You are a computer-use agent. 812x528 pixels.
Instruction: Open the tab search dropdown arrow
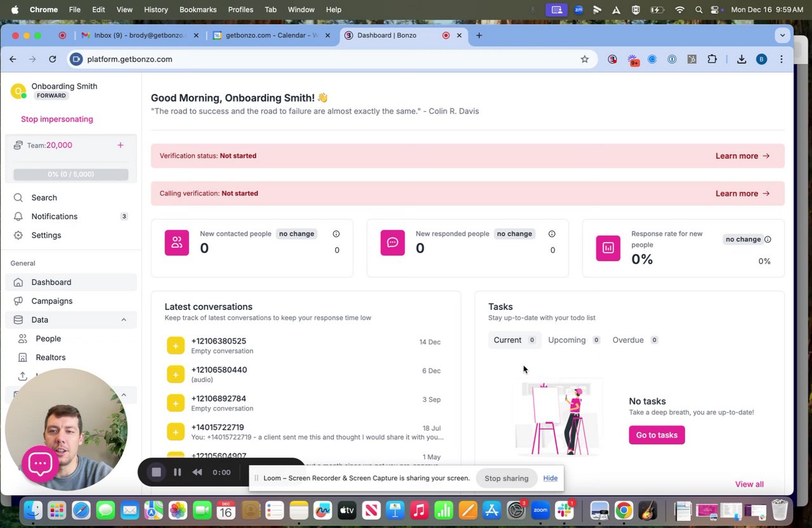click(782, 35)
